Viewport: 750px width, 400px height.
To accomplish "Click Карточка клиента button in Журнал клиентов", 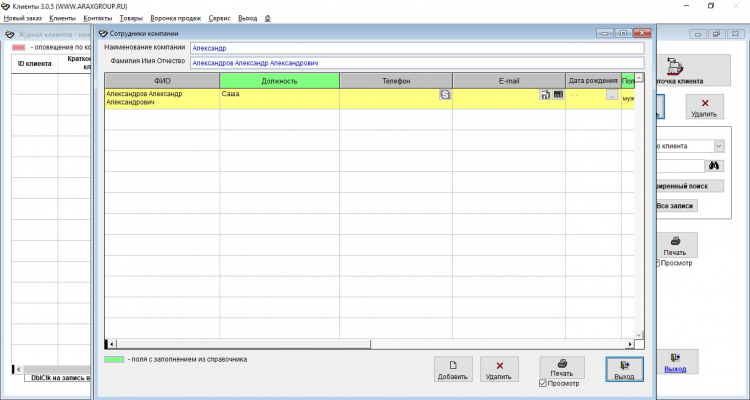I will click(693, 70).
